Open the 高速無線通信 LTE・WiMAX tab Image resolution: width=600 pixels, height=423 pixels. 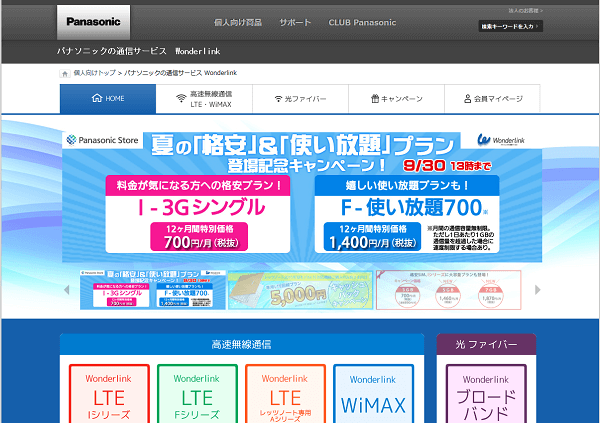(x=204, y=99)
